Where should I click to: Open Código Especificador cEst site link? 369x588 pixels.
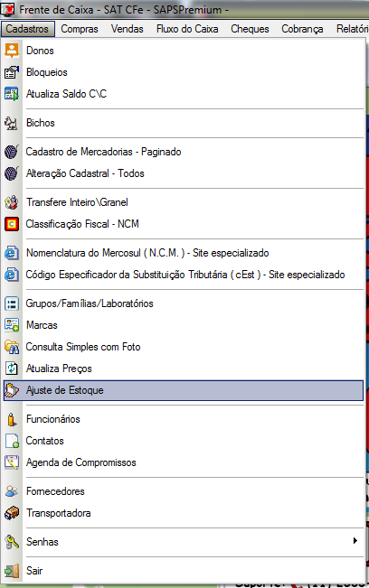tap(184, 275)
